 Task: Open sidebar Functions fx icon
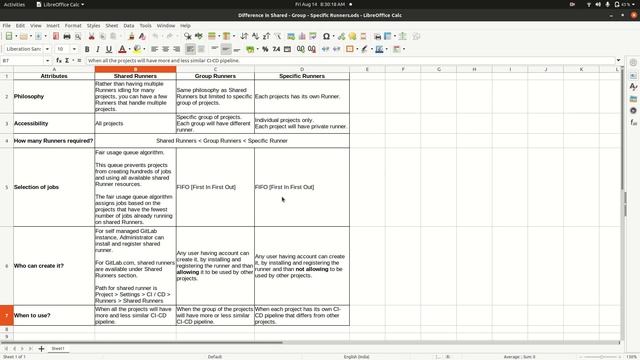[x=633, y=122]
